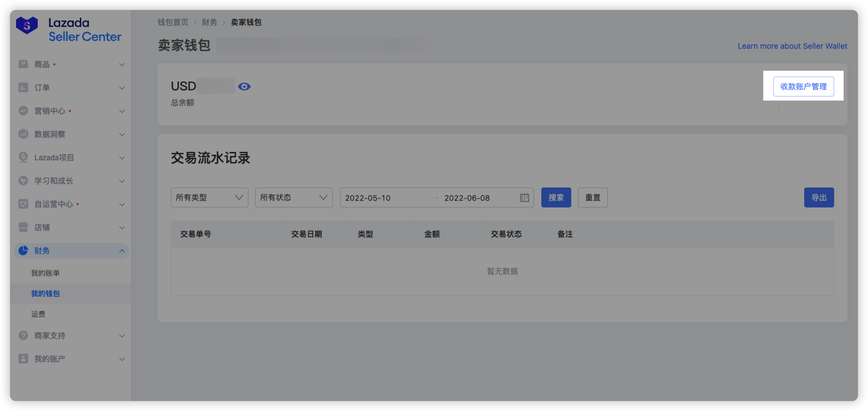Click the 营销中心 megaphone icon
868x411 pixels.
(23, 111)
